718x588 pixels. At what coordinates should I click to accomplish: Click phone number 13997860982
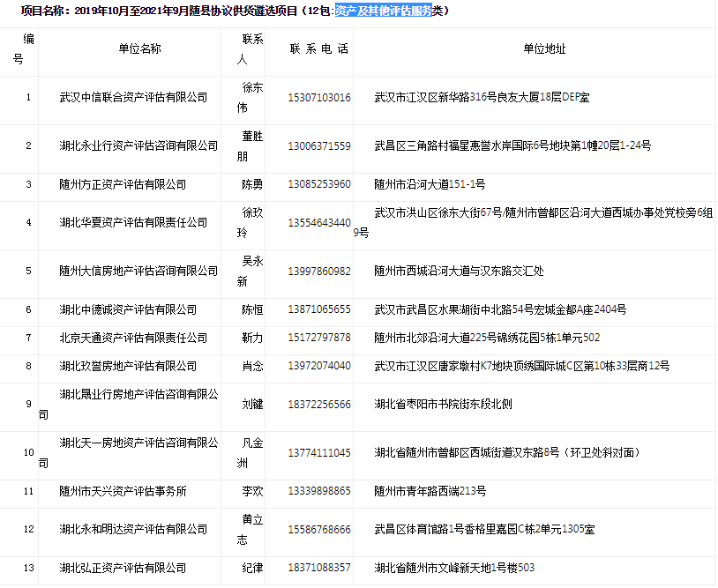[319, 271]
